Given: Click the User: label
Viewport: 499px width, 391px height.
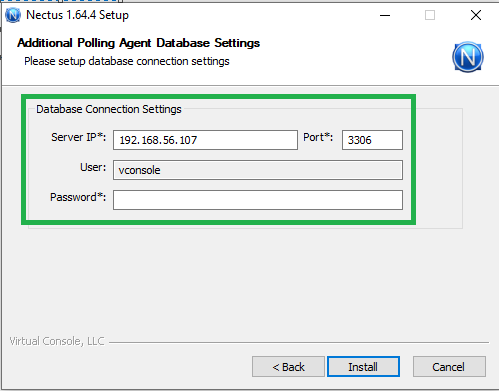Looking at the screenshot, I should (x=93, y=167).
